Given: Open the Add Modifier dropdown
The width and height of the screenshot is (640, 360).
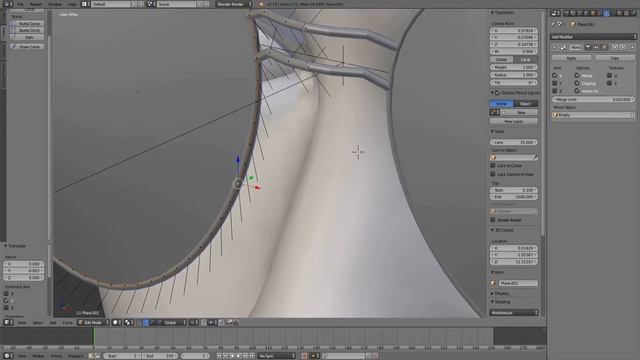Looking at the screenshot, I should tap(593, 37).
